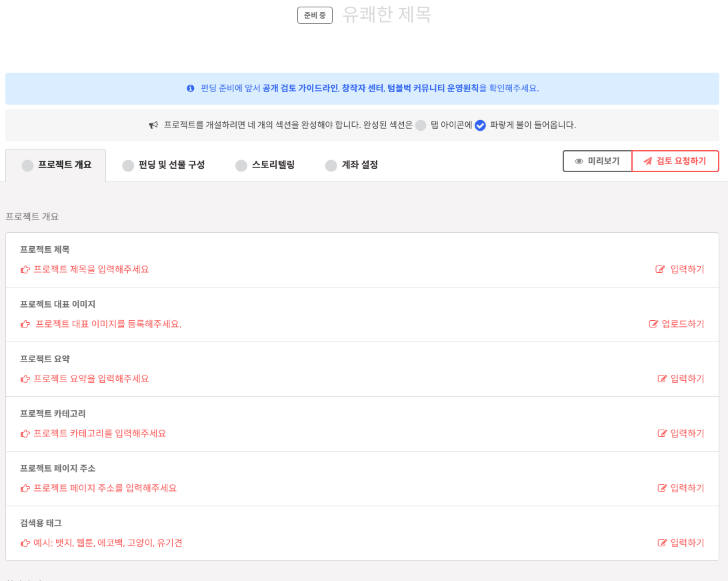
Task: Click the upload icon for 프로젝트 대표 이미지
Action: click(x=654, y=324)
